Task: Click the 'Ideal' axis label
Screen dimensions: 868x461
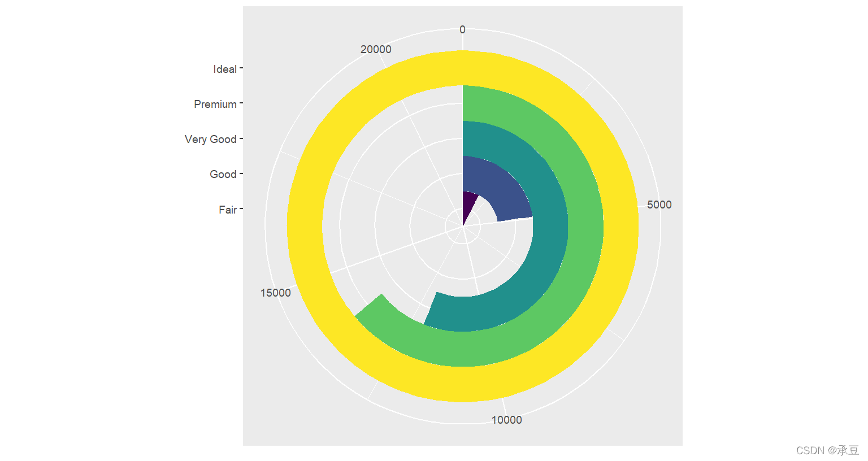Action: 225,69
